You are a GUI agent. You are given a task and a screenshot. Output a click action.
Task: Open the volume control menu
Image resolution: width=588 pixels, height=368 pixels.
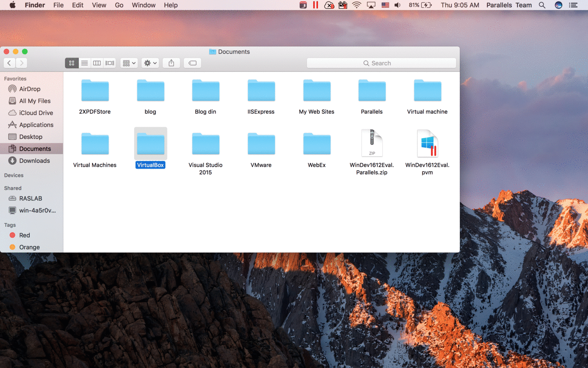click(x=397, y=5)
